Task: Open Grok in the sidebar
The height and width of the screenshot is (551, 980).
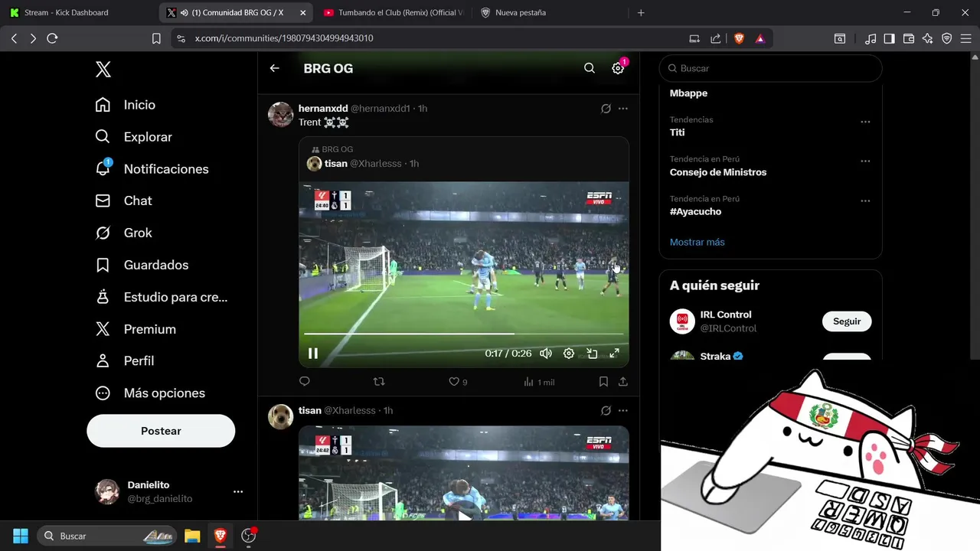Action: [123, 233]
